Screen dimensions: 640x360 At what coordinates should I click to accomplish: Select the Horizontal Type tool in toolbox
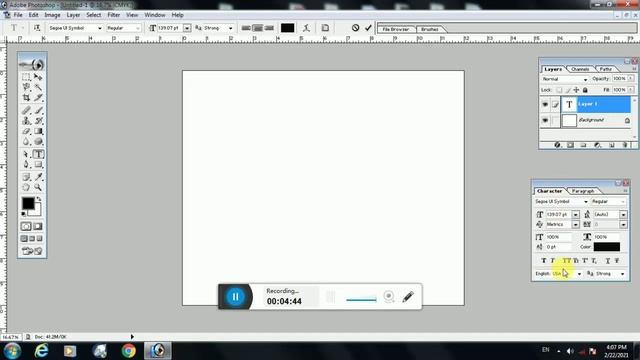(38, 154)
